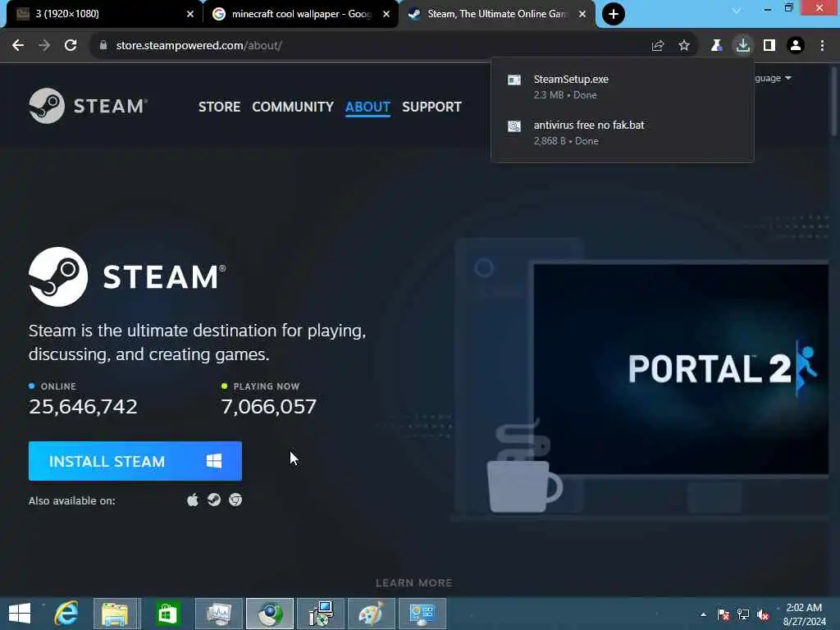The height and width of the screenshot is (630, 840).
Task: Click the muted volume tray icon
Action: click(763, 614)
